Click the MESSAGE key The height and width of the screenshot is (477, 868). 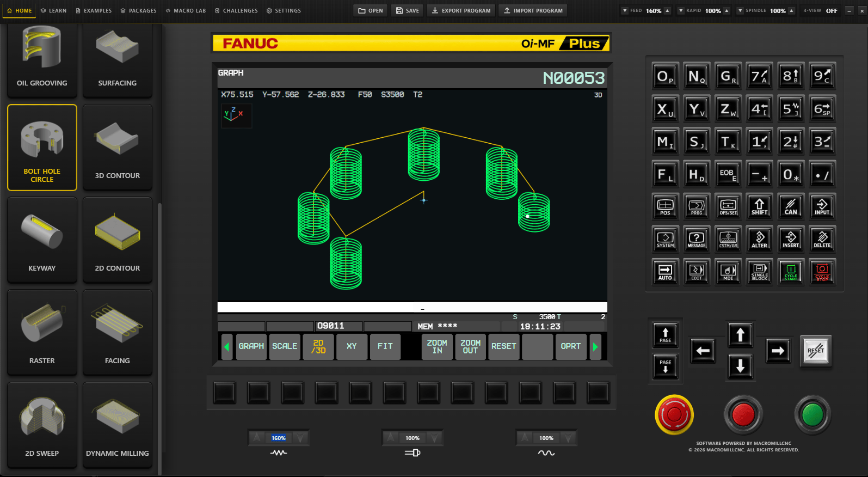coord(697,239)
